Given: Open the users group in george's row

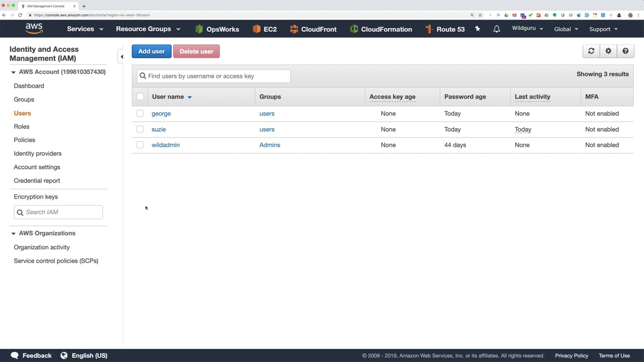Looking at the screenshot, I should tap(267, 114).
